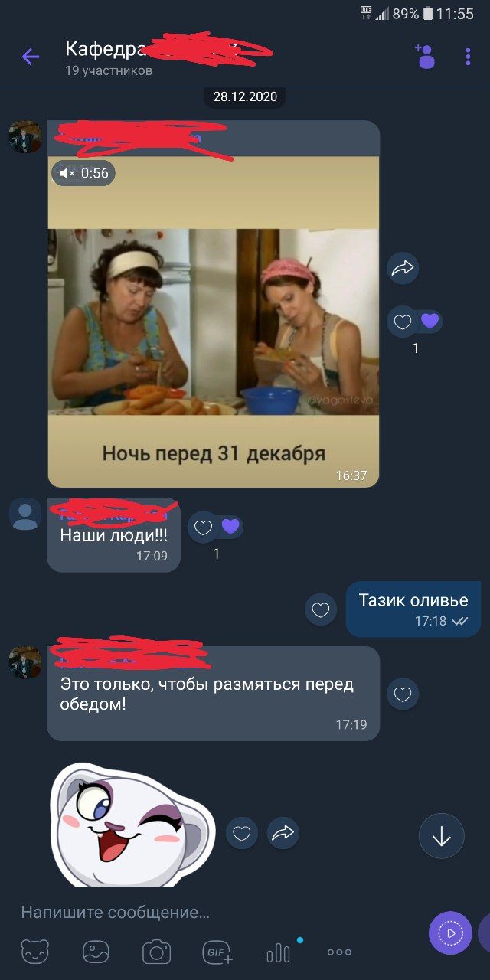This screenshot has height=980, width=490.
Task: Open the add participant icon
Action: coord(425,57)
